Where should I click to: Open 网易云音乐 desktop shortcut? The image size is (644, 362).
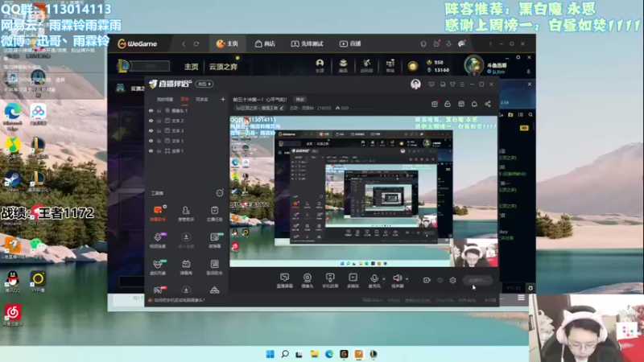point(13,315)
